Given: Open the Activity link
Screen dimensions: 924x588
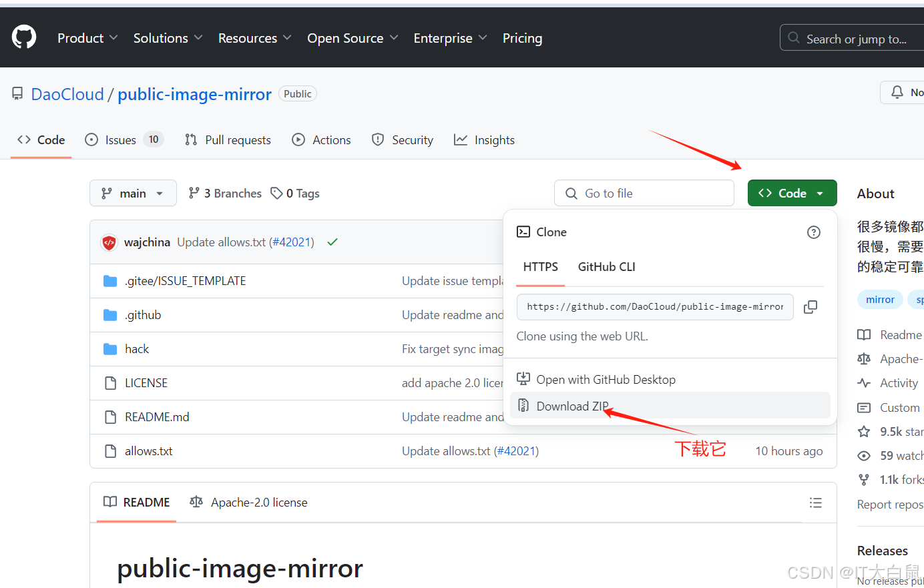Looking at the screenshot, I should click(x=888, y=383).
